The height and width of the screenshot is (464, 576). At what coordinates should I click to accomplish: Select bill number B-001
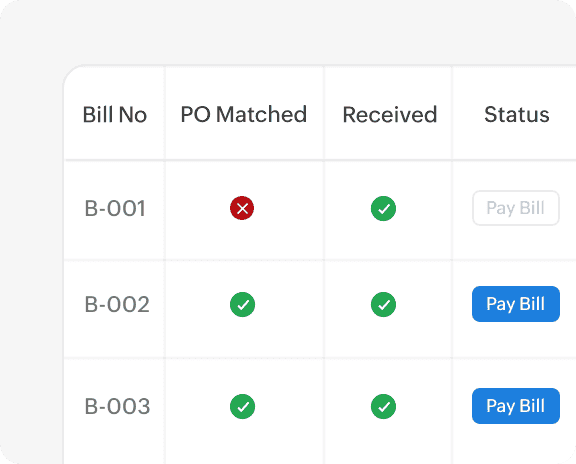point(115,208)
